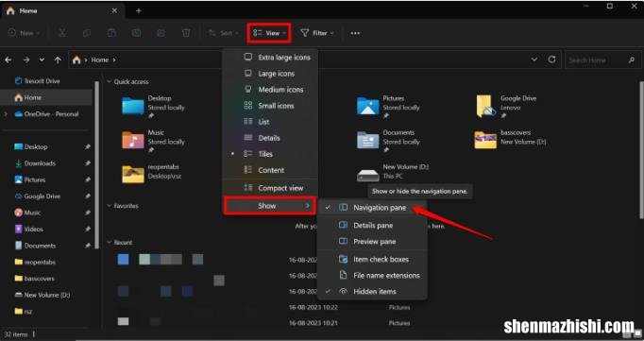Click the Rename icon in toolbar
Image resolution: width=644 pixels, height=341 pixels.
[x=136, y=33]
